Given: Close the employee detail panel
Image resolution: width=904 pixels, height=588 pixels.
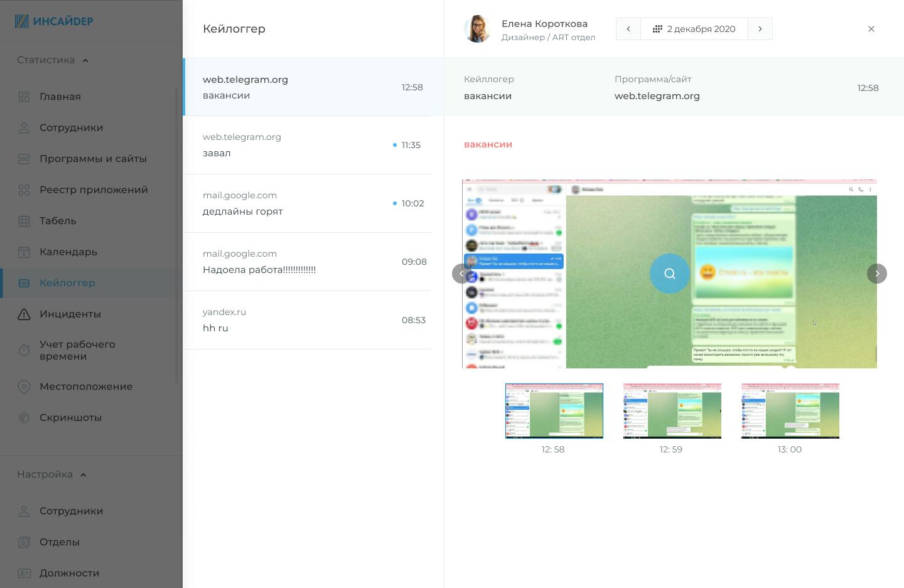Looking at the screenshot, I should [871, 29].
